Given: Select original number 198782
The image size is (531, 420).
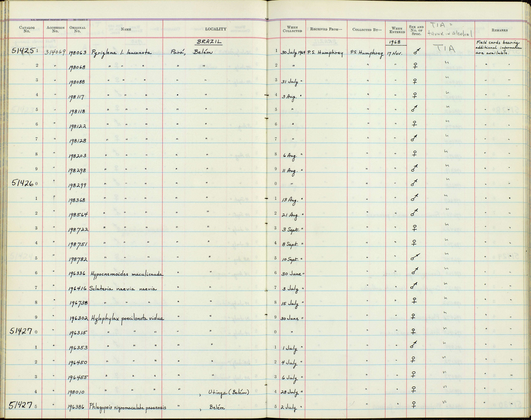Looking at the screenshot, I should point(78,259).
